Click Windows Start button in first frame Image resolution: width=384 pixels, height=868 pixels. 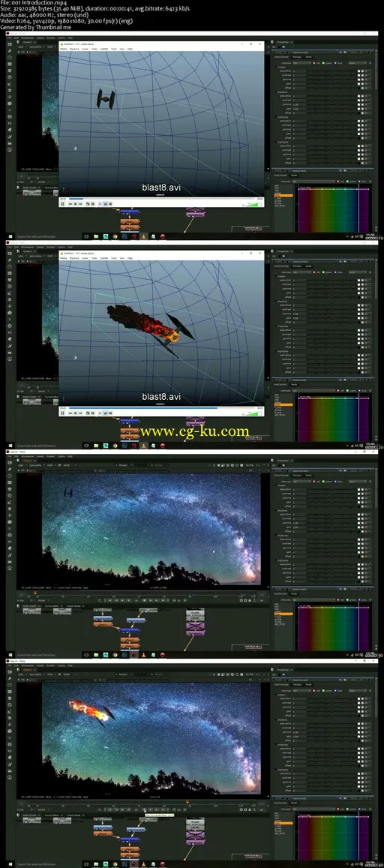point(10,236)
